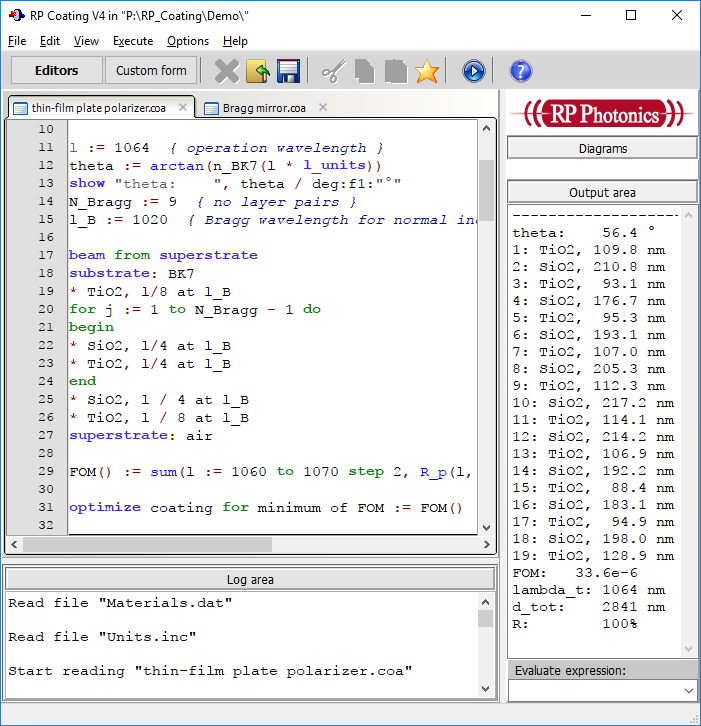Click the Editors button
The width and height of the screenshot is (701, 726).
tap(56, 70)
